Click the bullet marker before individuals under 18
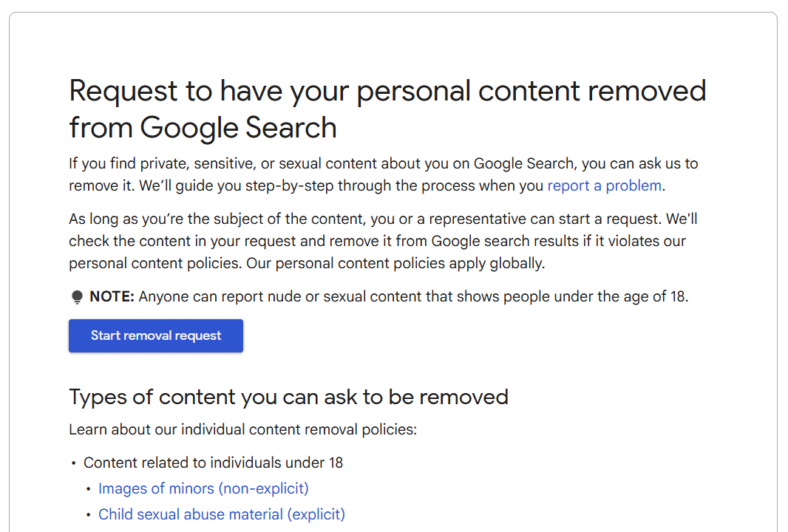 click(x=73, y=463)
